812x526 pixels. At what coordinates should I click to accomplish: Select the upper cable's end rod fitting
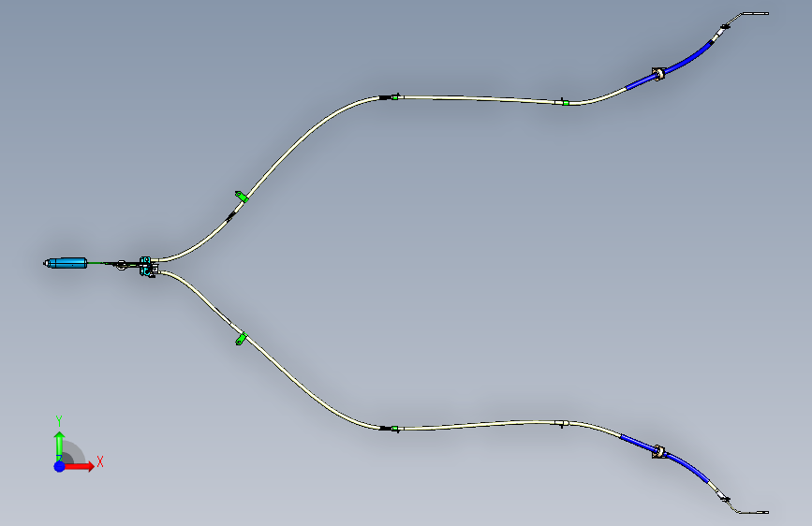pyautogui.click(x=756, y=13)
